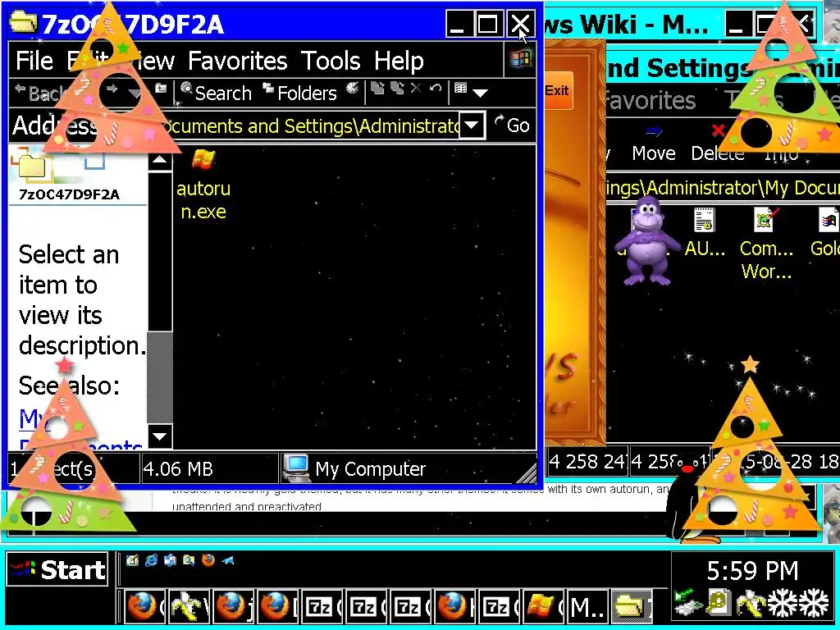Click Safely Remove Hardware tray icon

click(689, 602)
